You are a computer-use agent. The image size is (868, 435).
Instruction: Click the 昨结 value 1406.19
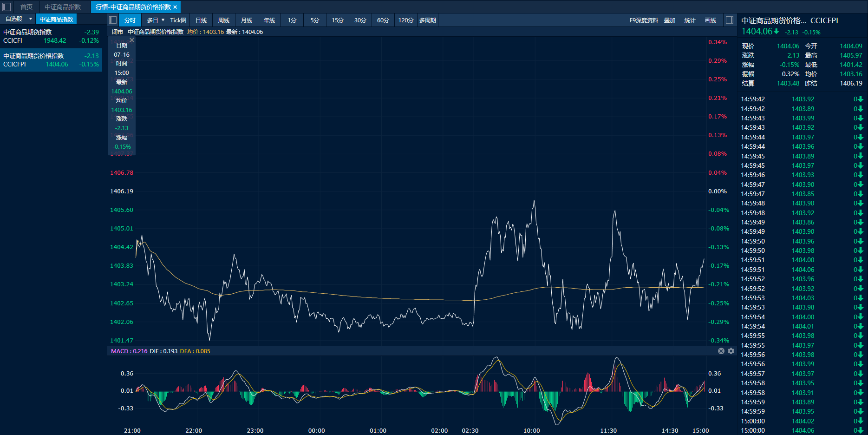tap(851, 83)
